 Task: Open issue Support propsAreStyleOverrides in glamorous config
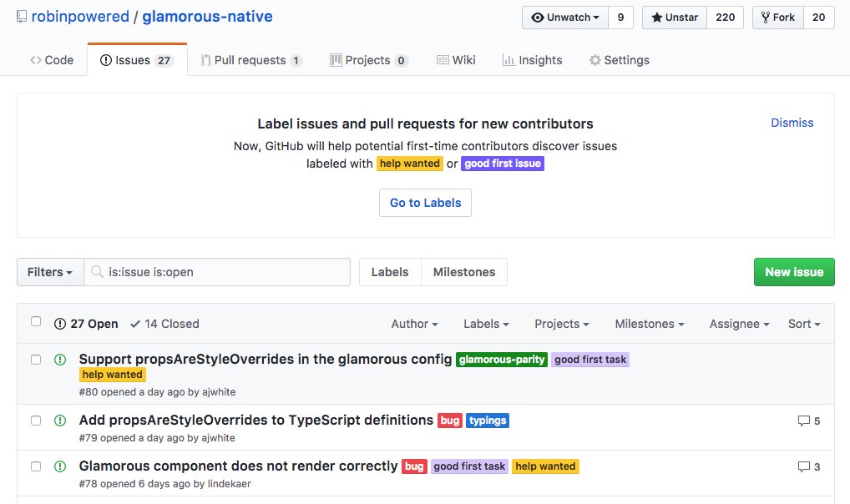point(266,360)
